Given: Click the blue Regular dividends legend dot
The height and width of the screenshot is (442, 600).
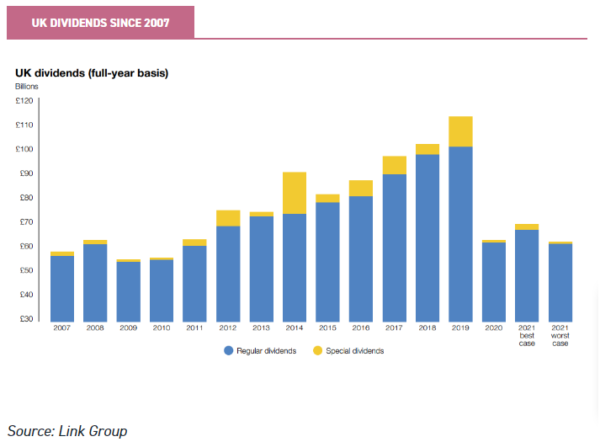Looking at the screenshot, I should pyautogui.click(x=228, y=351).
